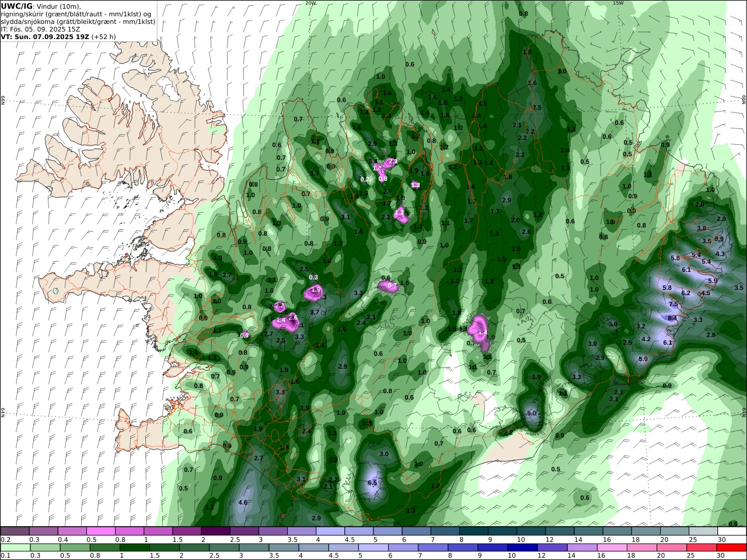Click the 7.5 precipitation value in the east
Screen dimensions: 747x560
[x=673, y=304]
